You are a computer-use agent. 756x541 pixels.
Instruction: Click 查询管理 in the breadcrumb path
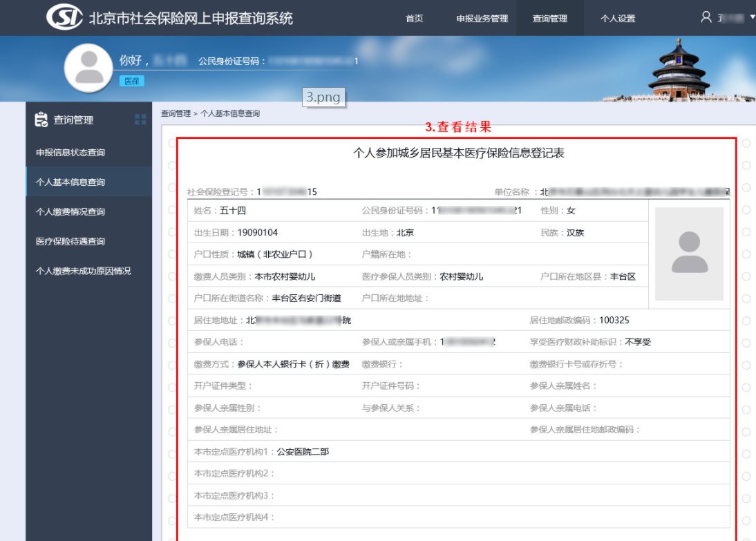point(176,113)
